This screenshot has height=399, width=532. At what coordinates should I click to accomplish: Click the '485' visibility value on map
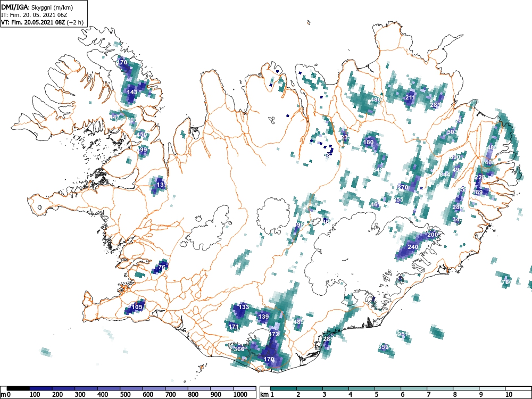pyautogui.click(x=298, y=322)
